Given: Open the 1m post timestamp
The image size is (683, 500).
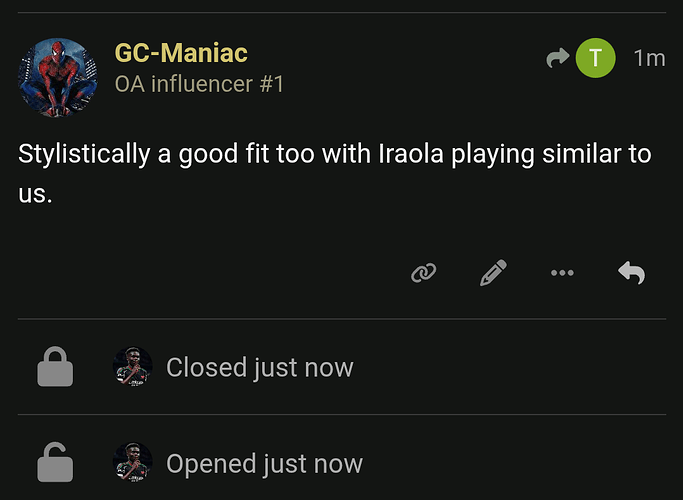Looking at the screenshot, I should click(649, 58).
